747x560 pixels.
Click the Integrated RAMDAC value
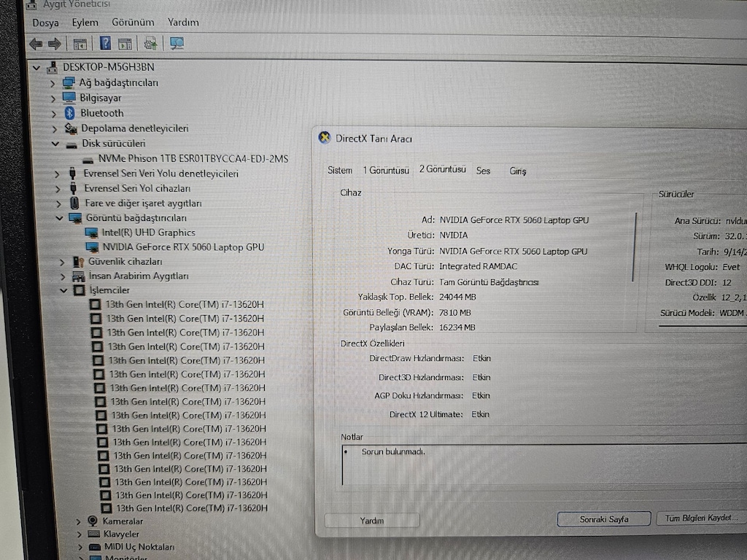pos(478,266)
